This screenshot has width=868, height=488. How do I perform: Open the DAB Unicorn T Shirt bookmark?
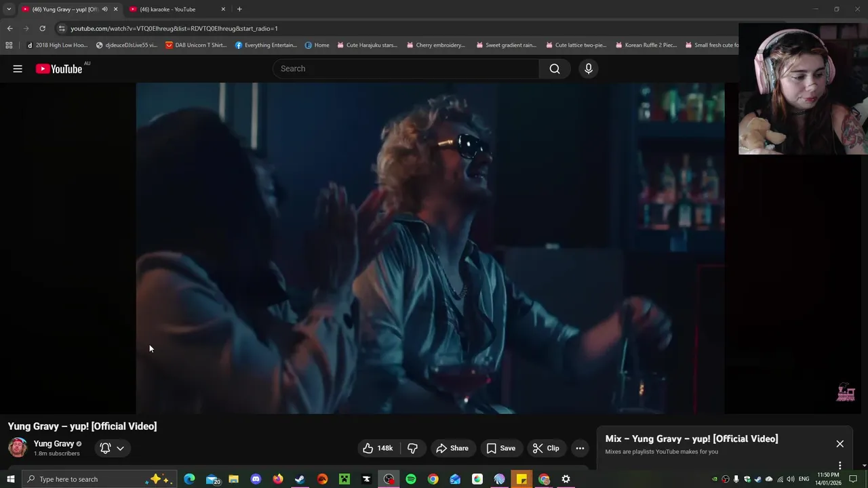pos(196,45)
